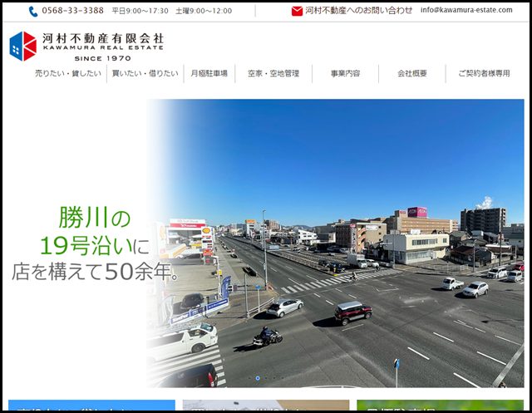Click the beige photo banner card at page bottom
532x413 pixels.
click(x=266, y=406)
